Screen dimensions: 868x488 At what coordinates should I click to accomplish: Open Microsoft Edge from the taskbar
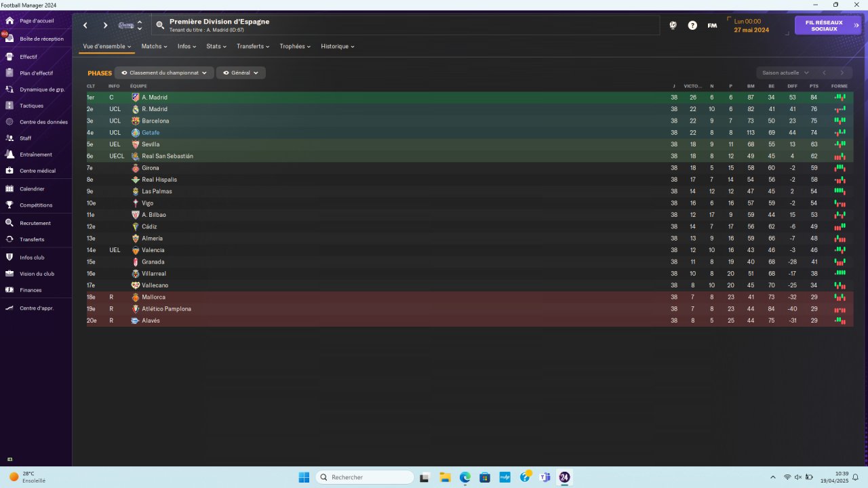(465, 477)
